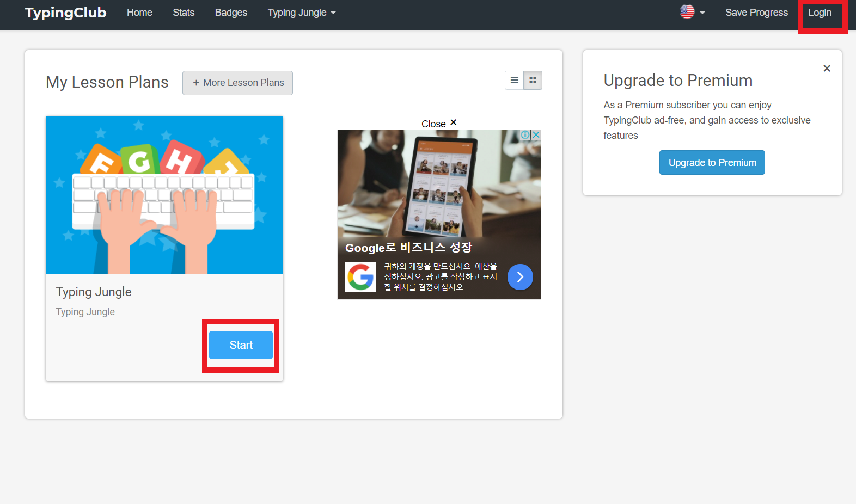The width and height of the screenshot is (856, 504).
Task: Start the Typing Jungle lesson plan
Action: coord(241,345)
